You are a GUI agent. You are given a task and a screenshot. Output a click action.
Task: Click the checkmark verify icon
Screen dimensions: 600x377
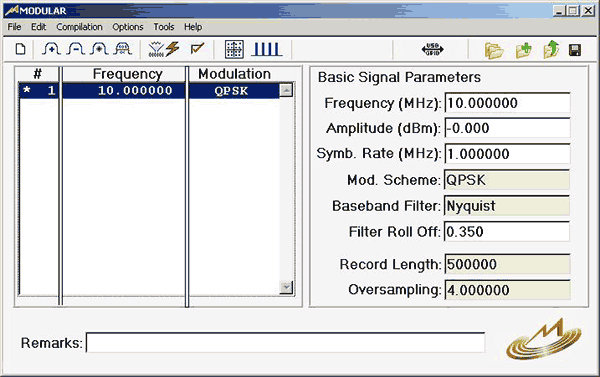197,49
